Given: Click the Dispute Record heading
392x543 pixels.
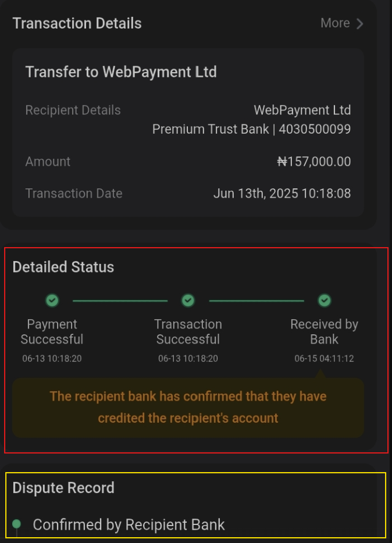Looking at the screenshot, I should pyautogui.click(x=63, y=488).
